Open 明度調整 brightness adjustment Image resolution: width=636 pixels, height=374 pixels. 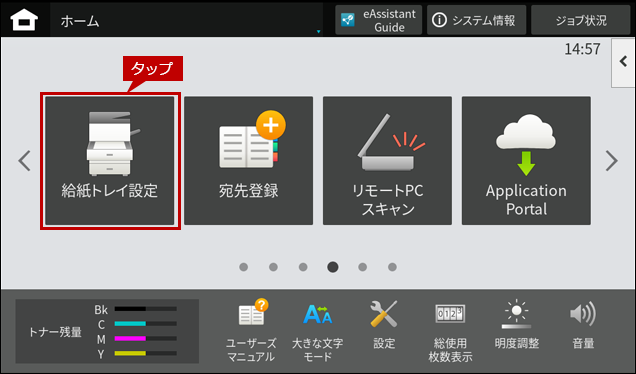517,325
